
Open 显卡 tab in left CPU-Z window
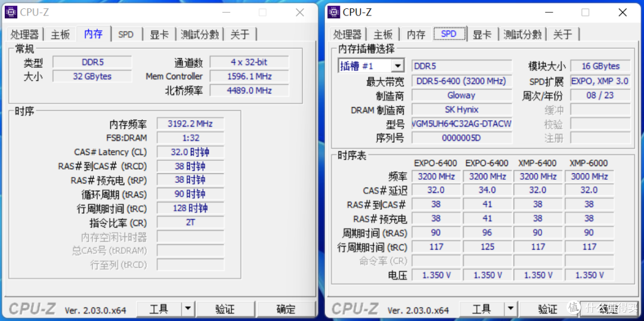point(159,35)
